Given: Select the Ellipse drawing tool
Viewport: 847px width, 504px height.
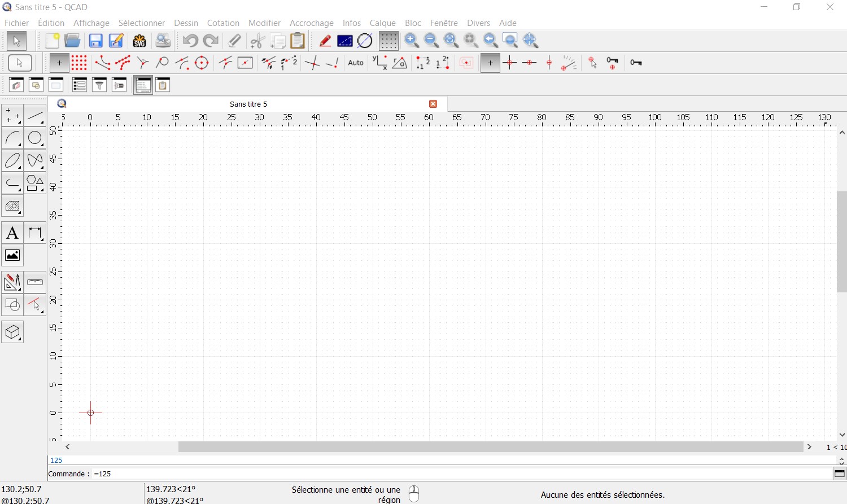Looking at the screenshot, I should (12, 161).
